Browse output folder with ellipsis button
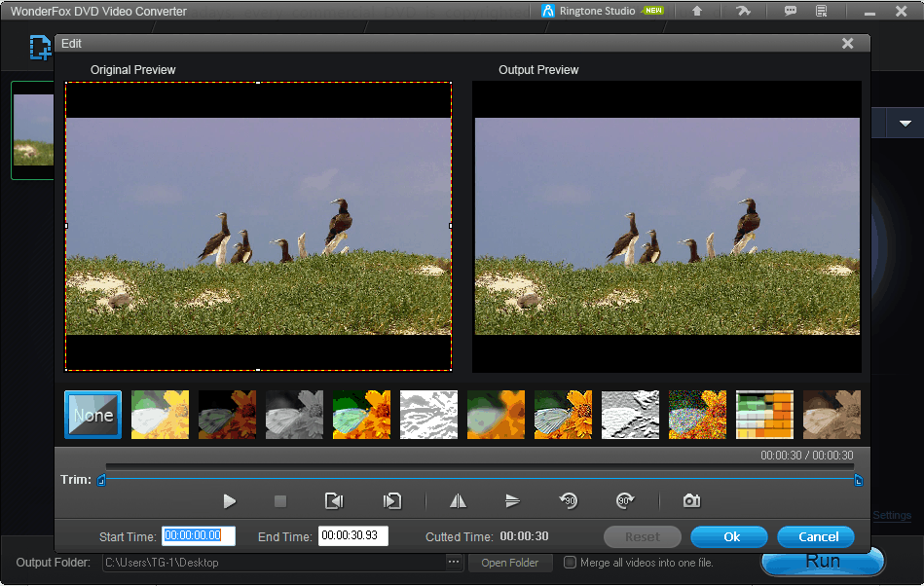This screenshot has width=924, height=586. [453, 562]
